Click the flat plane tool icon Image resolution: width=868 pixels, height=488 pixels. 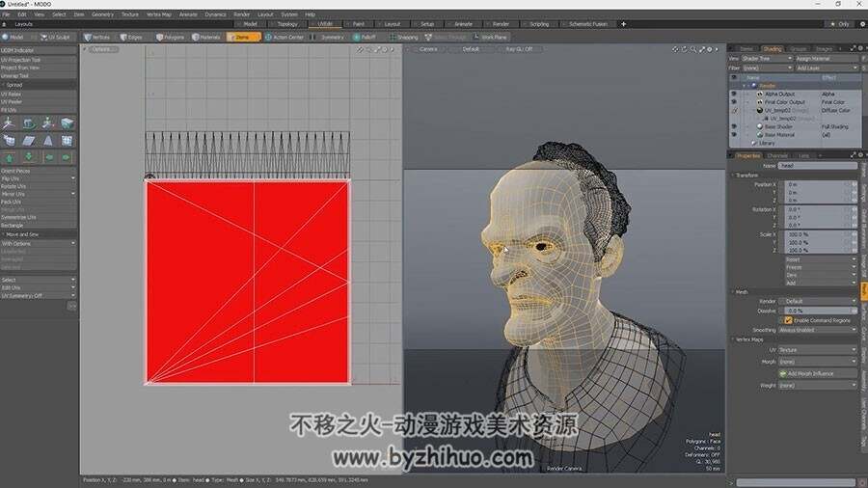click(29, 141)
